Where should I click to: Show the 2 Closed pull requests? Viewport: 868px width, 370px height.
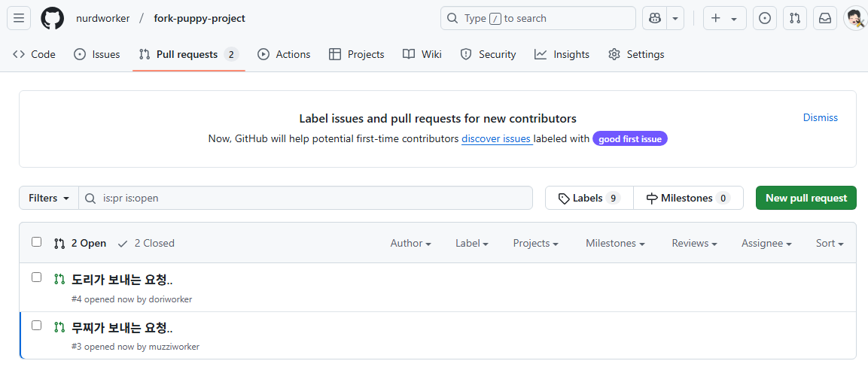click(146, 243)
